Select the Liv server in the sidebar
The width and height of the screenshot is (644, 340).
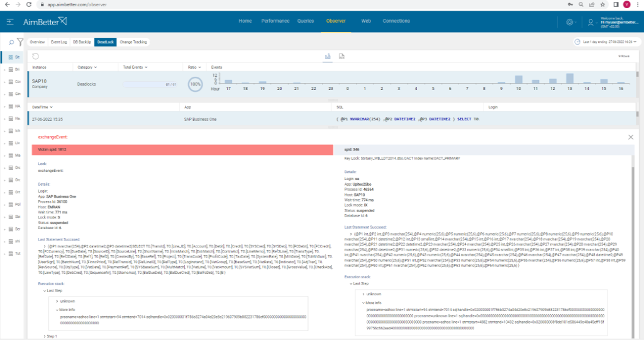14,143
